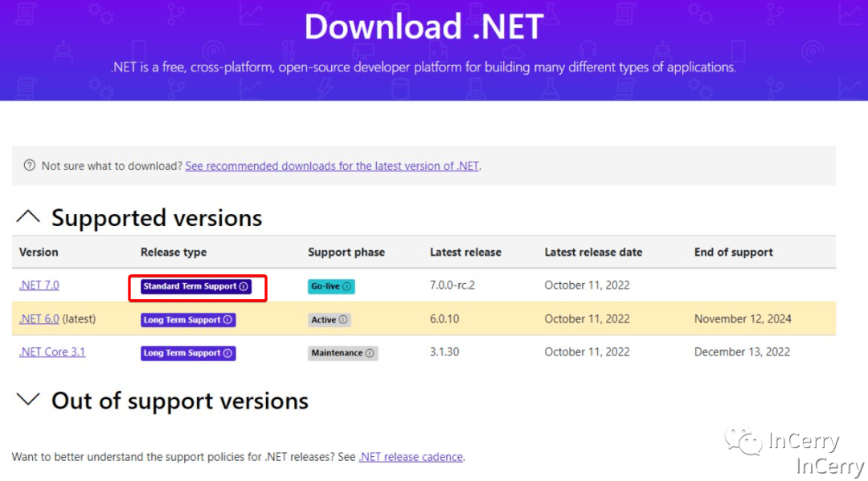Click the Active support phase badge
This screenshot has width=868, height=481.
tap(323, 319)
